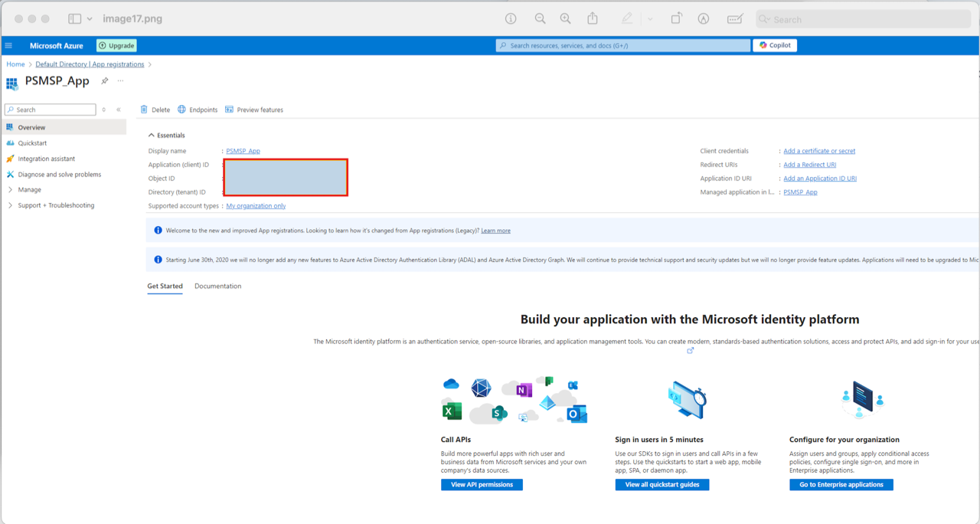Click the Delete trash icon

144,110
